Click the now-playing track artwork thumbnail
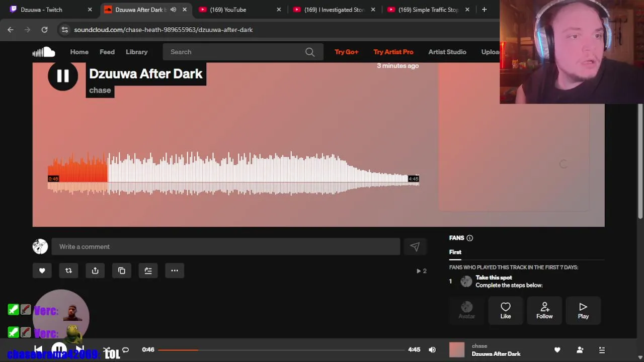Screen dimensions: 644x362 click(457, 350)
